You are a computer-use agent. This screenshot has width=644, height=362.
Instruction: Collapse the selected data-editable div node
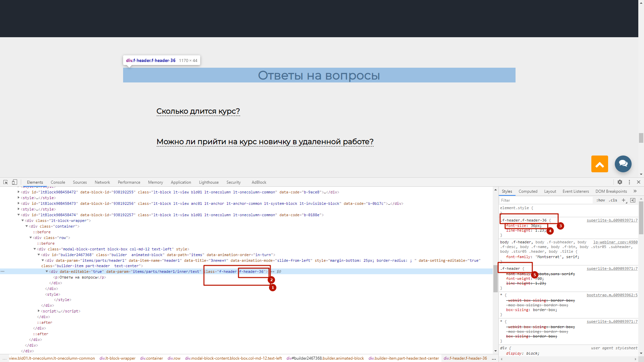[x=47, y=271]
